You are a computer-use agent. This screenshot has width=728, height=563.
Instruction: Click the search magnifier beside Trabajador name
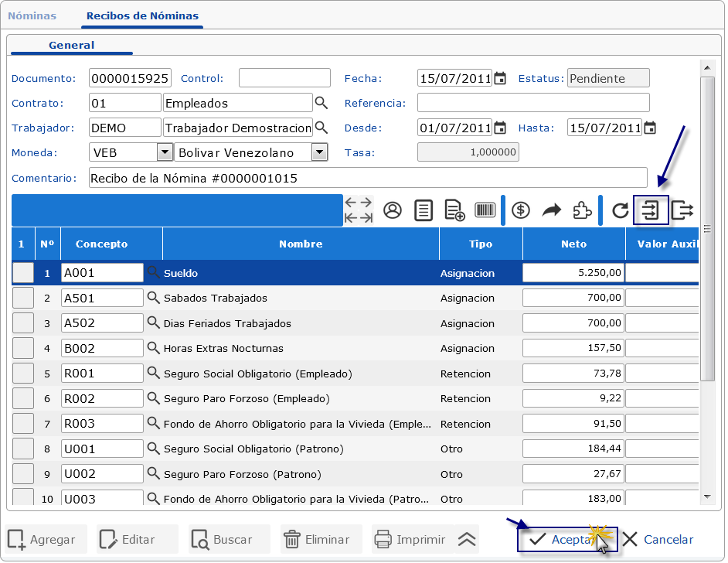tap(321, 128)
